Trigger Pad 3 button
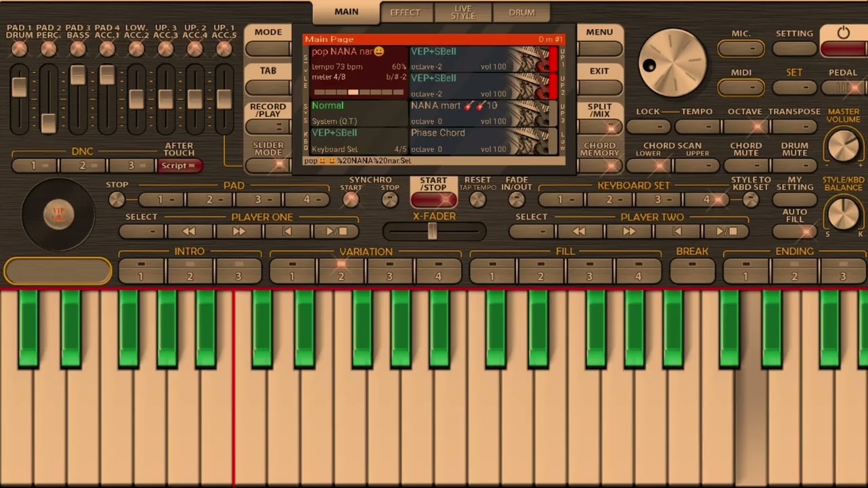The height and width of the screenshot is (488, 868). click(258, 199)
